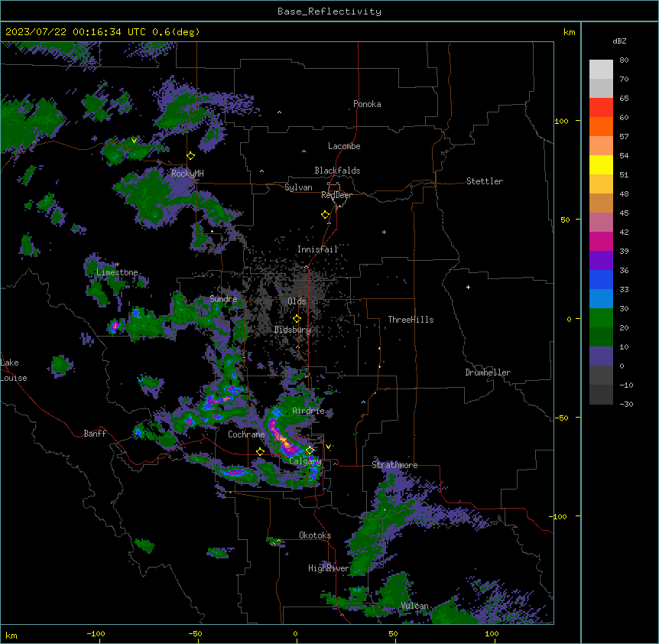
Task: Select the white 70-80 dBZ legend swatch
Action: click(601, 70)
